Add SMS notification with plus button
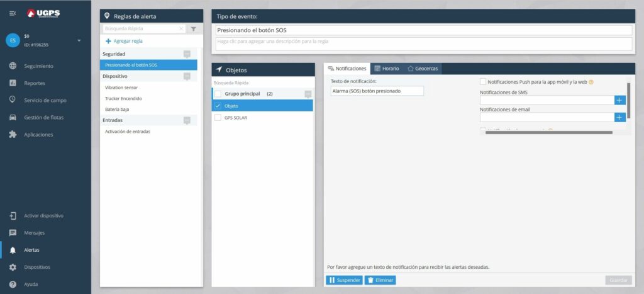Viewport: 644px width, 294px height. pyautogui.click(x=619, y=100)
